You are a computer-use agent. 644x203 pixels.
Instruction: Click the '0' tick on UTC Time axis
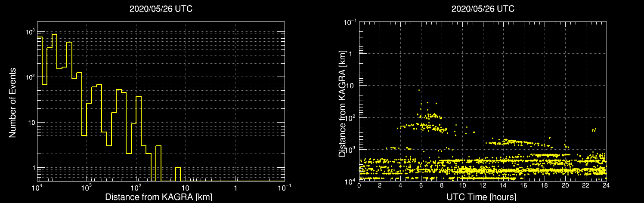click(x=359, y=185)
